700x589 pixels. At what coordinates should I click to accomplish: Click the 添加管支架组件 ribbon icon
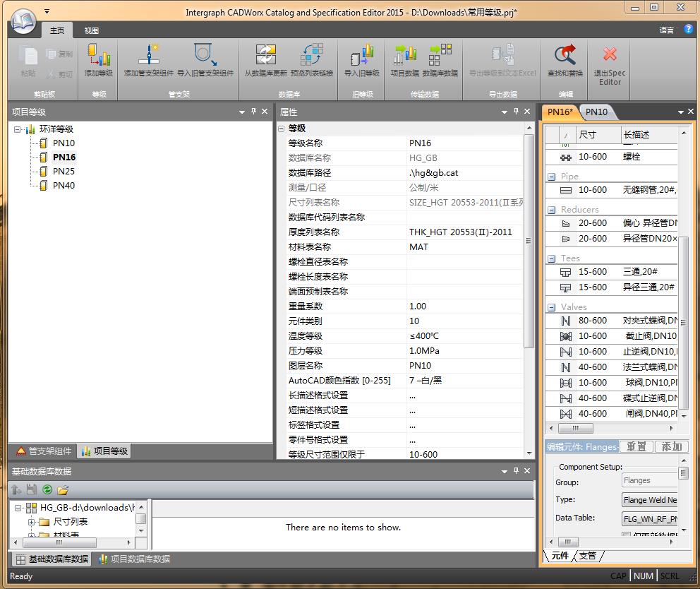pyautogui.click(x=149, y=55)
